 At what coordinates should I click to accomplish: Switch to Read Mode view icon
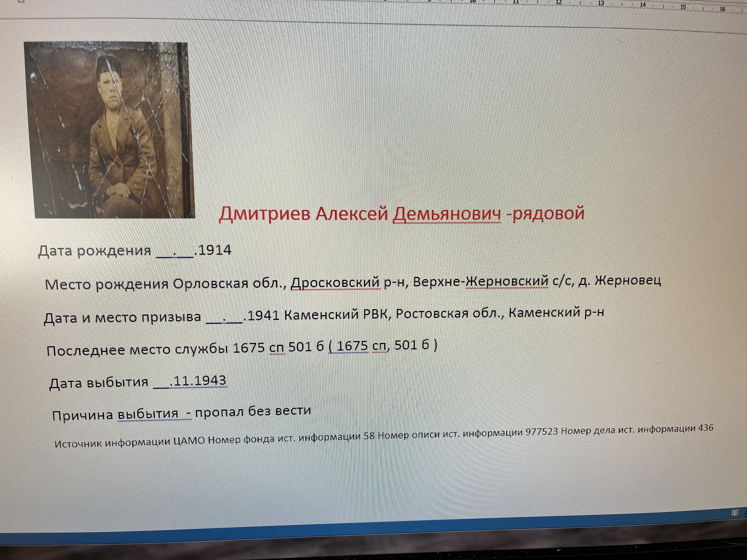point(735,513)
